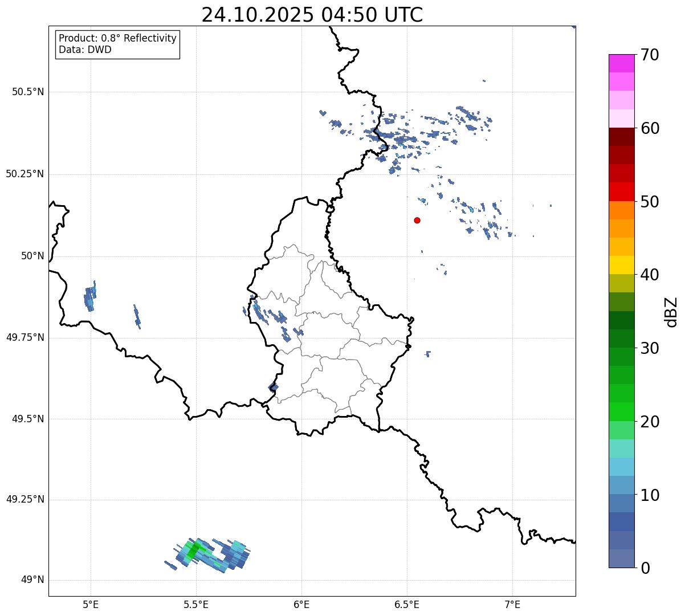Click the 50.5°N latitude label
Viewport: 685px width, 616px height.
28,92
